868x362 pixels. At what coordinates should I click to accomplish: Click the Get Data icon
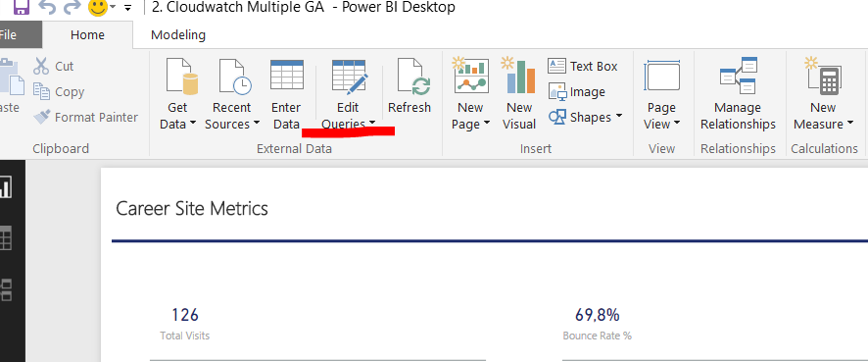(x=182, y=77)
